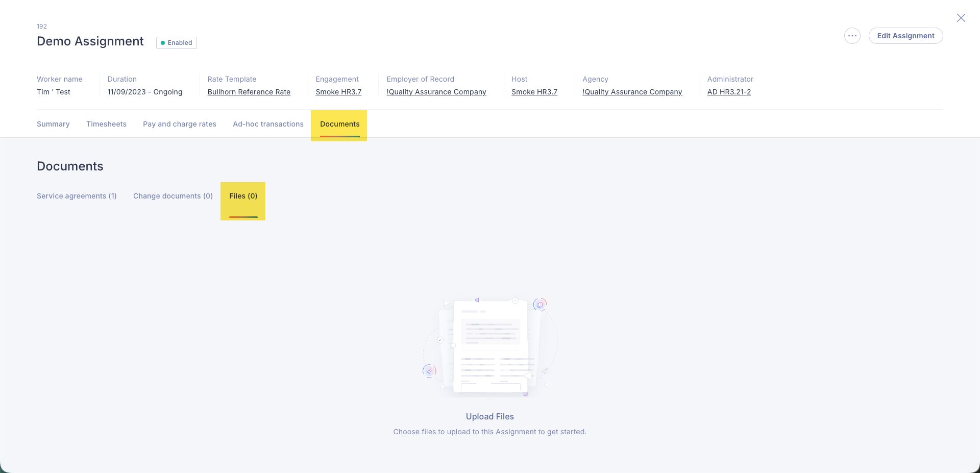
Task: Open the AD HR3.21-2 administrator link
Action: [729, 92]
